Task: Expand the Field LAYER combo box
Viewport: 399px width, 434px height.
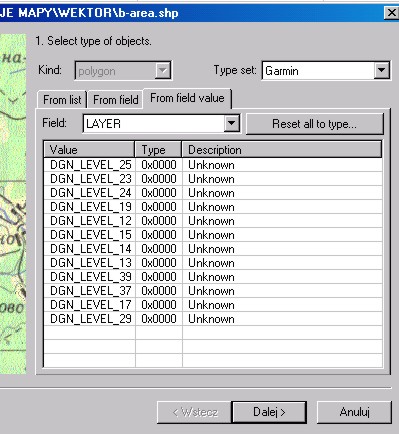Action: (231, 124)
